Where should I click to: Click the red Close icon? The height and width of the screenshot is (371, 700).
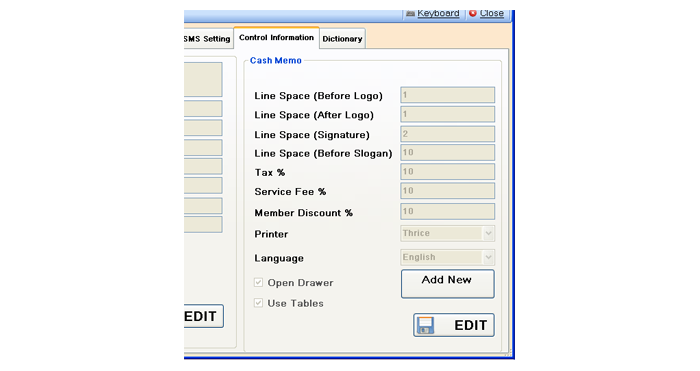coord(473,13)
